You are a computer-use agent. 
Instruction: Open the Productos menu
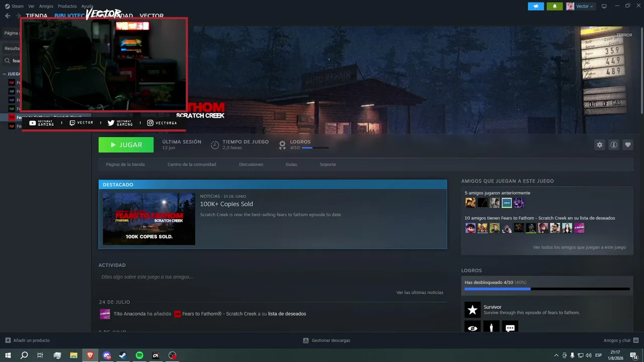67,6
